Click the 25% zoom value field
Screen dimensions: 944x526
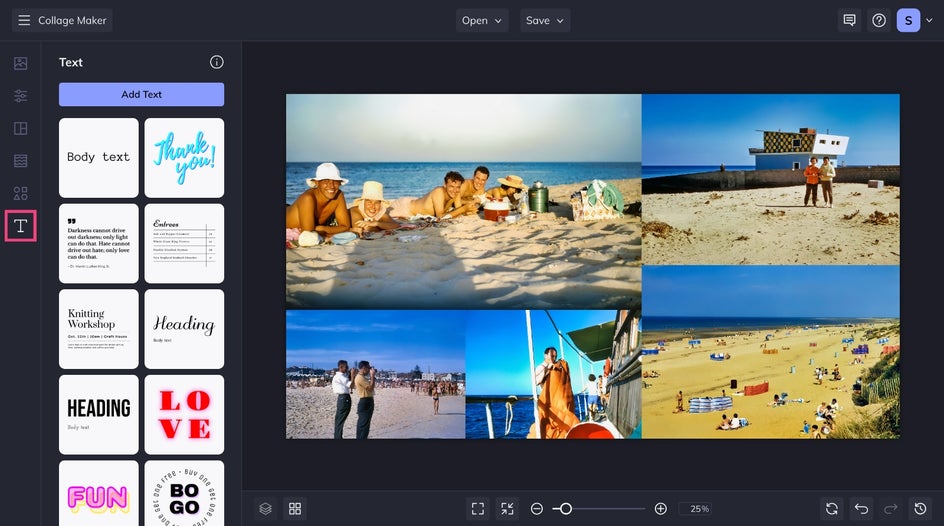coord(695,509)
